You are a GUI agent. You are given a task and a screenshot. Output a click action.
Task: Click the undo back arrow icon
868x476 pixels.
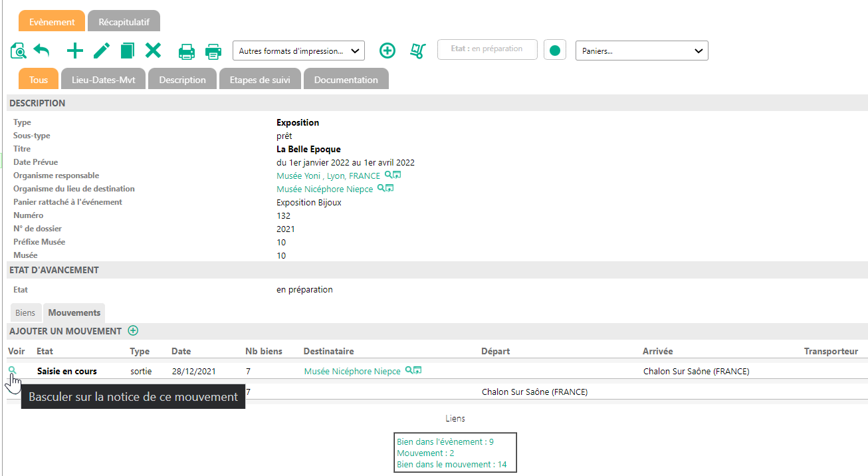(42, 51)
